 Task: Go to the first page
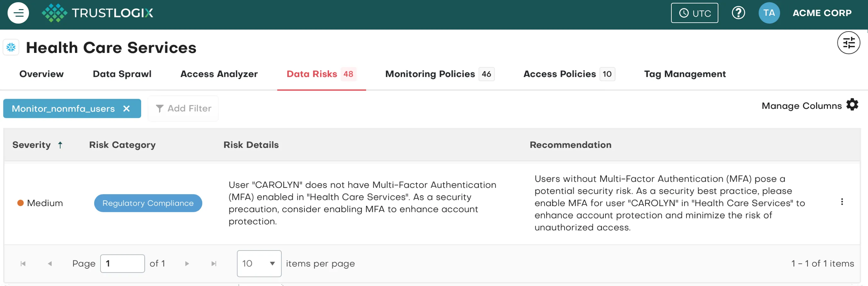(23, 263)
